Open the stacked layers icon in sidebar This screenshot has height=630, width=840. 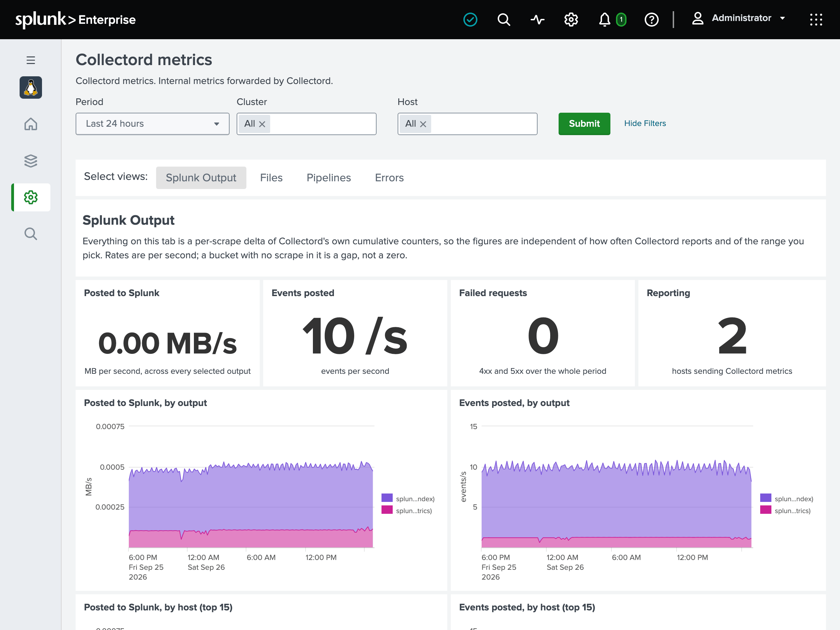pos(31,161)
